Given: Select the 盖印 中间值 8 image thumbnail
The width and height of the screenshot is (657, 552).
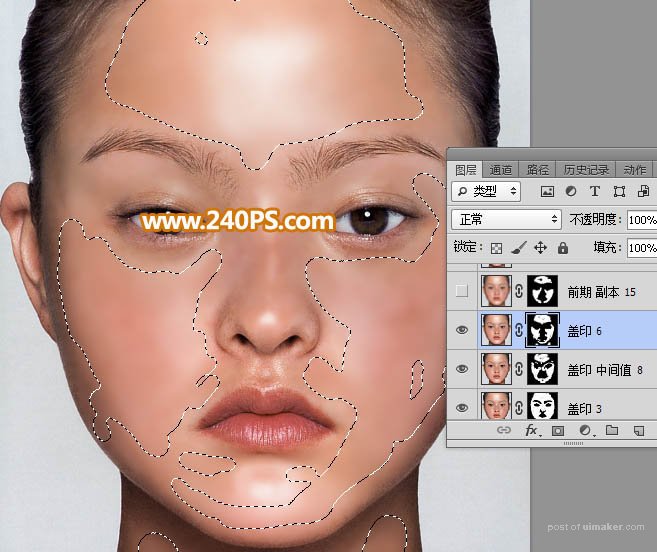Looking at the screenshot, I should pos(497,369).
